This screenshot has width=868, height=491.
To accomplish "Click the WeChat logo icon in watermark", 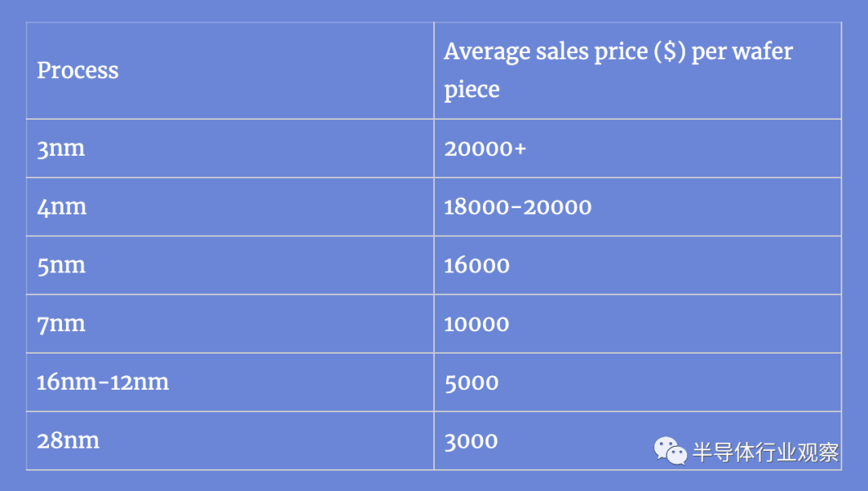I will click(x=669, y=451).
